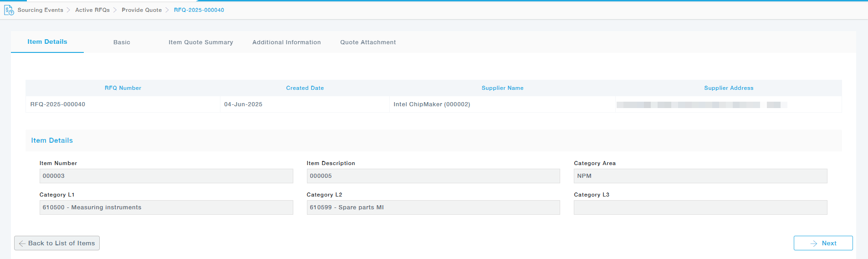Screen dimensions: 868x259
Task: Click RFQ-2025-000040 breadcrumb
Action: (199, 10)
